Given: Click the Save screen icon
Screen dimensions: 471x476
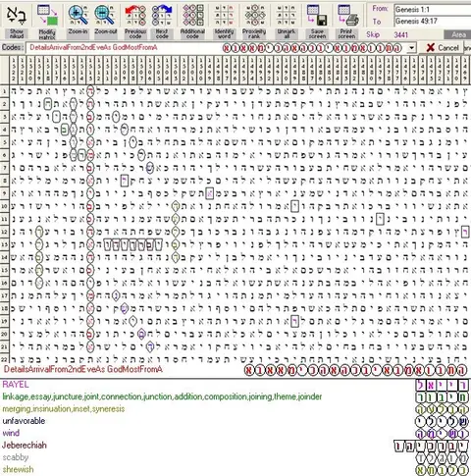Looking at the screenshot, I should [317, 21].
